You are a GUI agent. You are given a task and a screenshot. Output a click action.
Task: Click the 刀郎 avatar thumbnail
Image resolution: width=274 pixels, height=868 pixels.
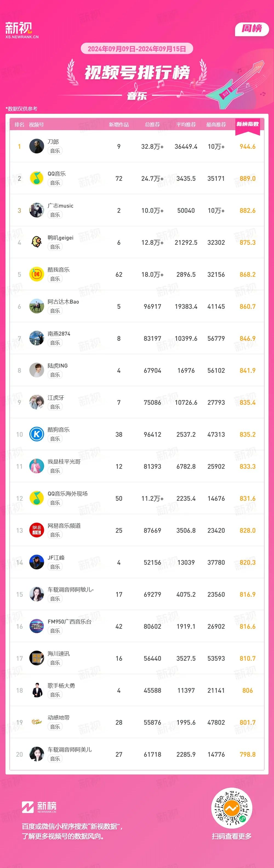pos(36,146)
